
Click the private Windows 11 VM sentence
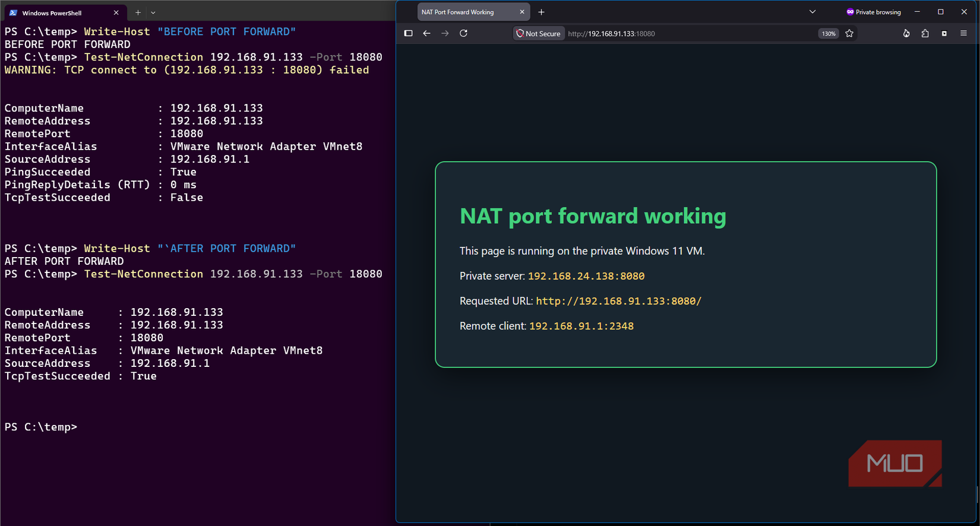coord(582,251)
